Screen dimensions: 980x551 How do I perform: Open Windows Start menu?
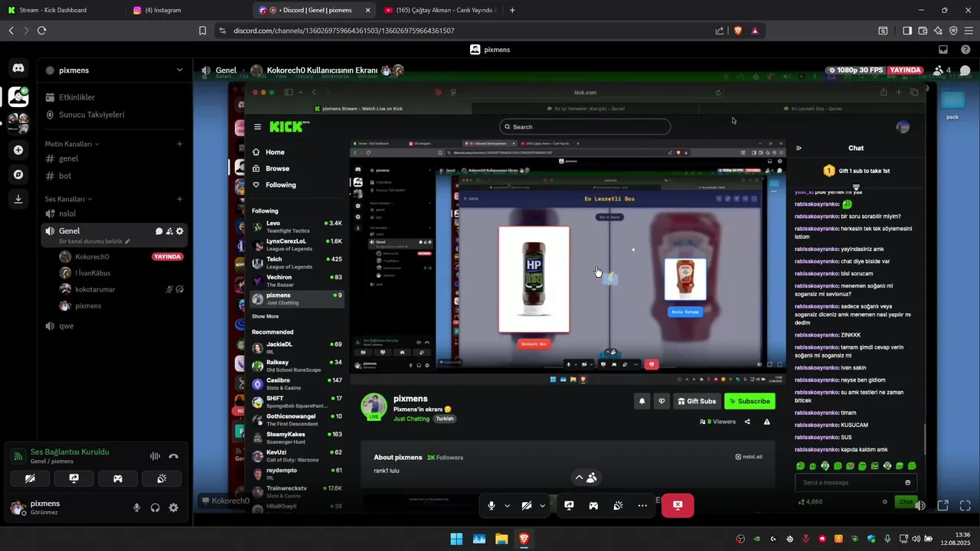[456, 539]
